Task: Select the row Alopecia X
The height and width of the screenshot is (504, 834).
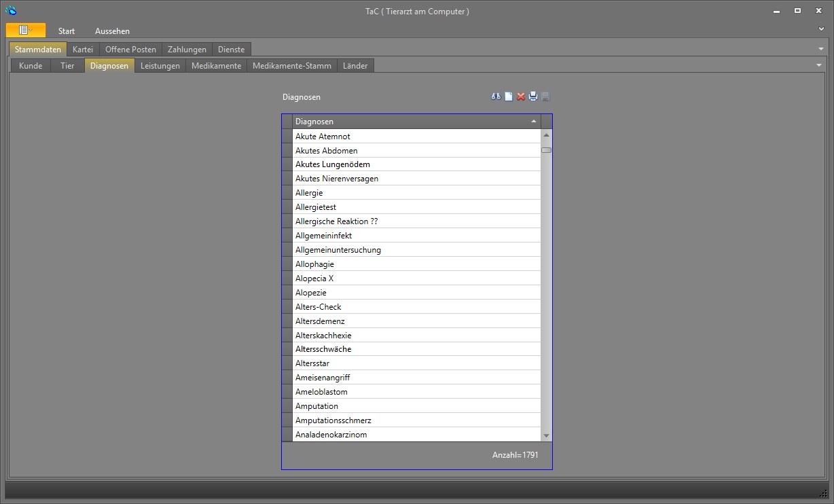Action: click(x=416, y=278)
